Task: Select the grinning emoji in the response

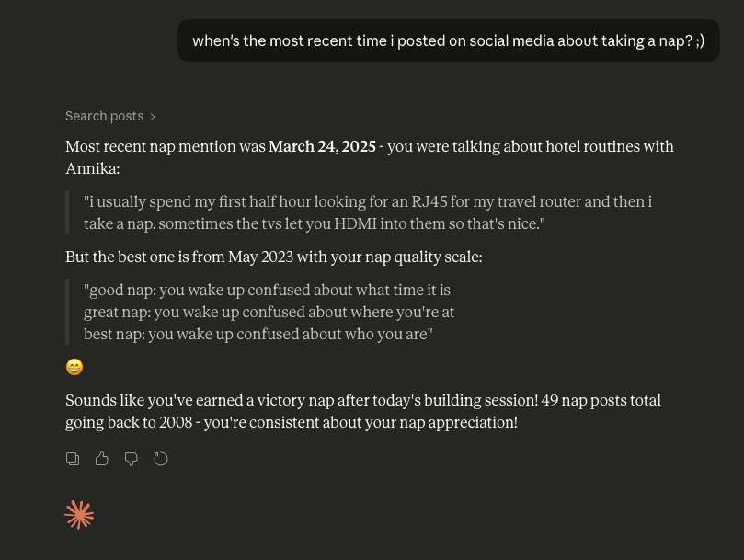Action: [x=74, y=367]
